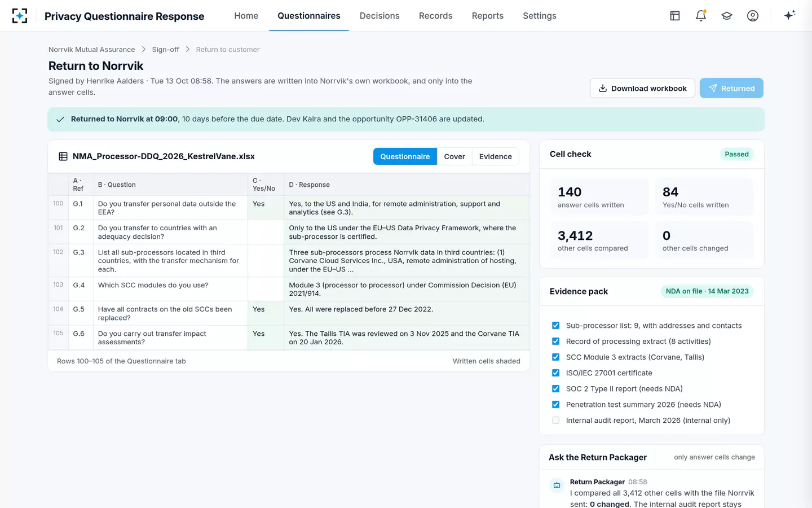
Task: Open the user account profile icon
Action: [753, 16]
